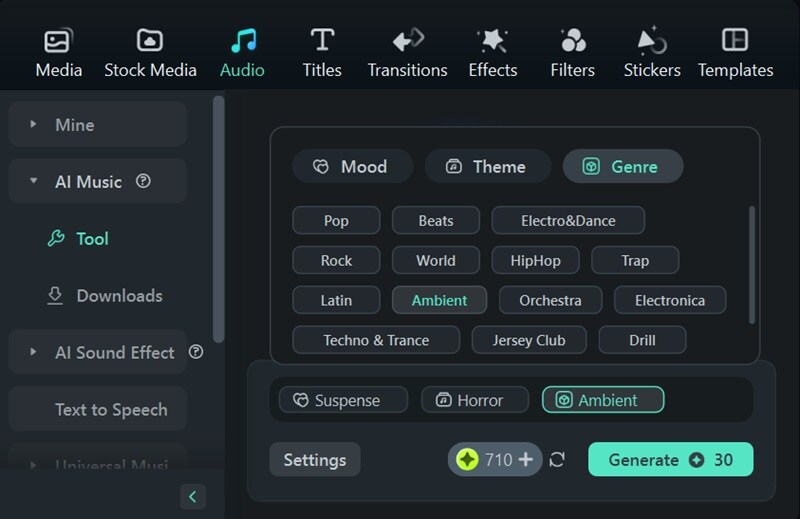This screenshot has height=519, width=800.
Task: Click the 710 credits plus button
Action: (x=526, y=459)
